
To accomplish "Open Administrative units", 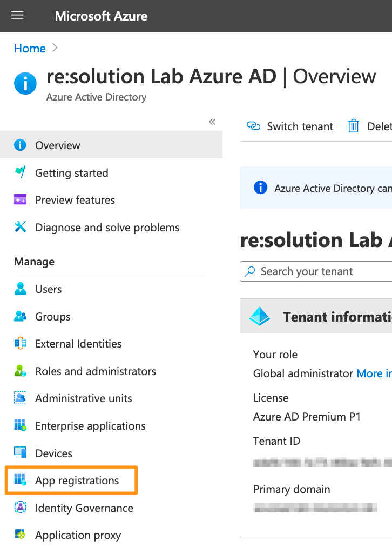I will 84,398.
